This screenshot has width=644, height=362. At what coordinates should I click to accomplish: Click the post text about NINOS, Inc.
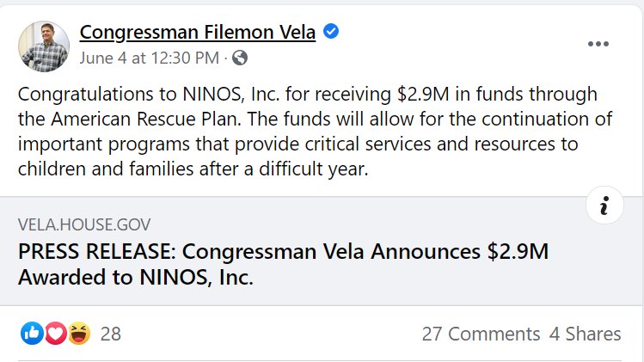pyautogui.click(x=315, y=132)
